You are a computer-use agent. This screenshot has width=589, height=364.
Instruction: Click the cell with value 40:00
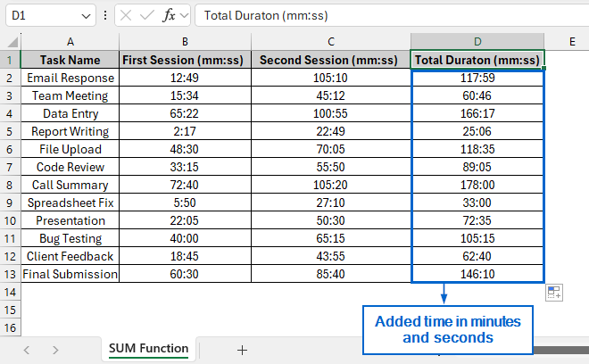185,238
